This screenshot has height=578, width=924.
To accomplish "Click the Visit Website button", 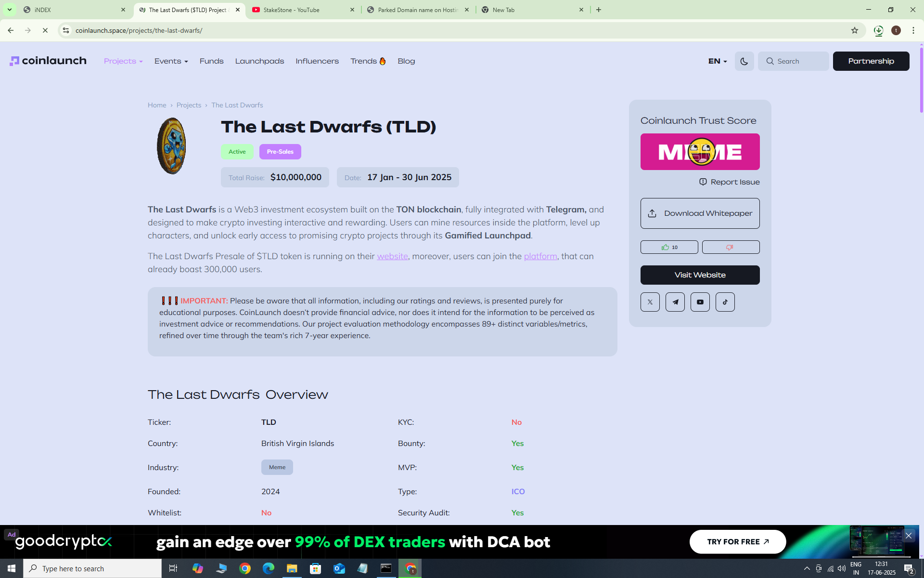I will tap(700, 275).
